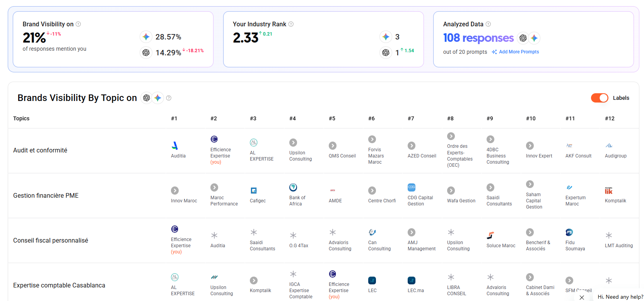Click the 'Wafa Gestion' brand name
The image size is (644, 301).
click(x=461, y=201)
